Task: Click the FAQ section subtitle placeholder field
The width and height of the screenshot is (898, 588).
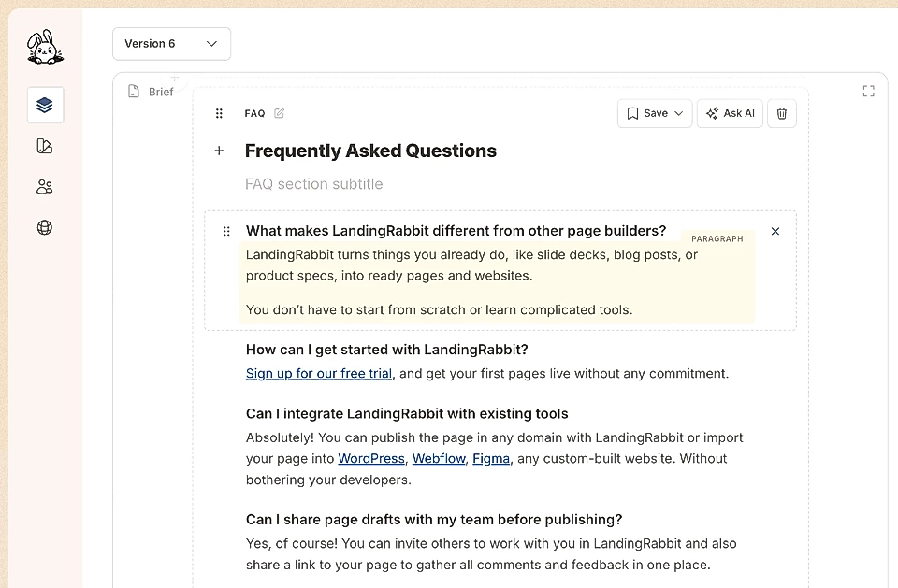Action: tap(313, 183)
